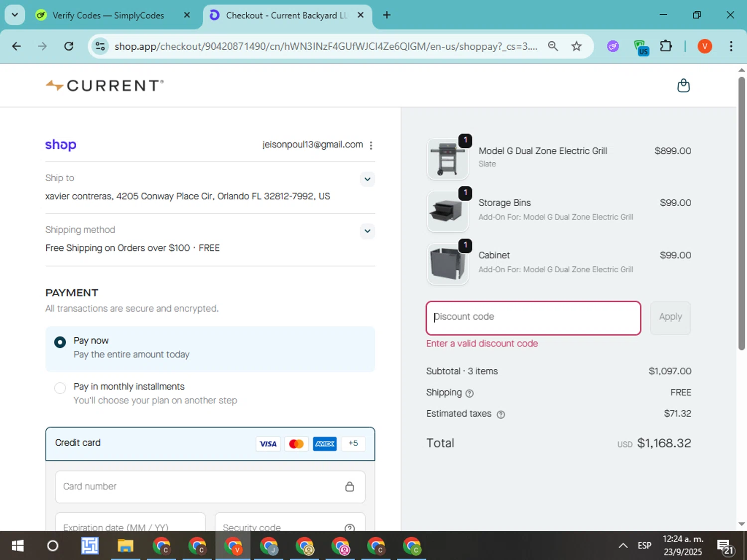The height and width of the screenshot is (560, 747).
Task: Open the browser zoom magnifier icon
Action: [553, 46]
